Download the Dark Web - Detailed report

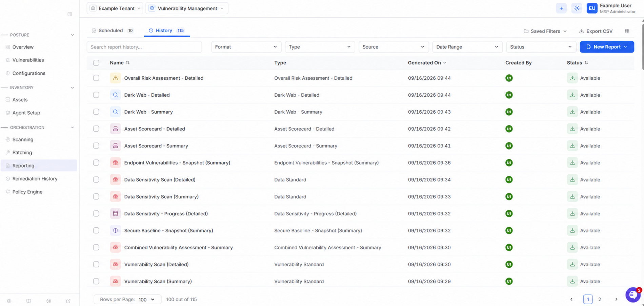pos(572,95)
